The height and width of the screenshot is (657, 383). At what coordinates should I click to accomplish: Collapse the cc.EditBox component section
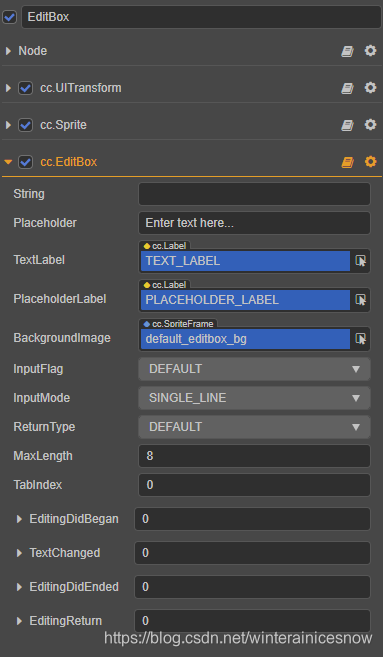click(x=8, y=162)
